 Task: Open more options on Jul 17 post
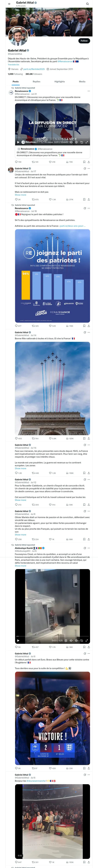[x=89, y=169]
